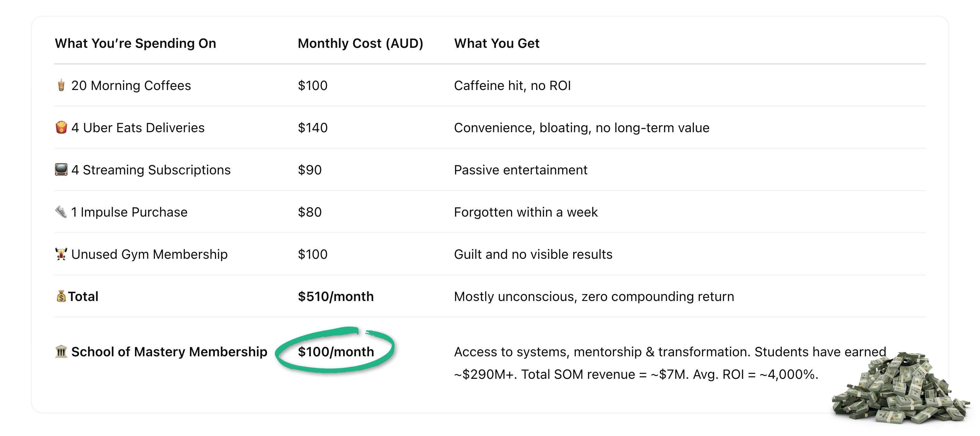Click the '20 Morning Coffees' row label
The width and height of the screenshot is (980, 436).
coord(131,86)
